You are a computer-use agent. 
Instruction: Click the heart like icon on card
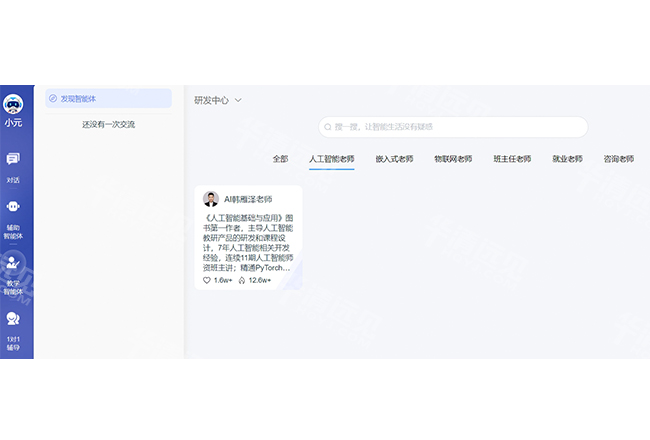click(207, 280)
